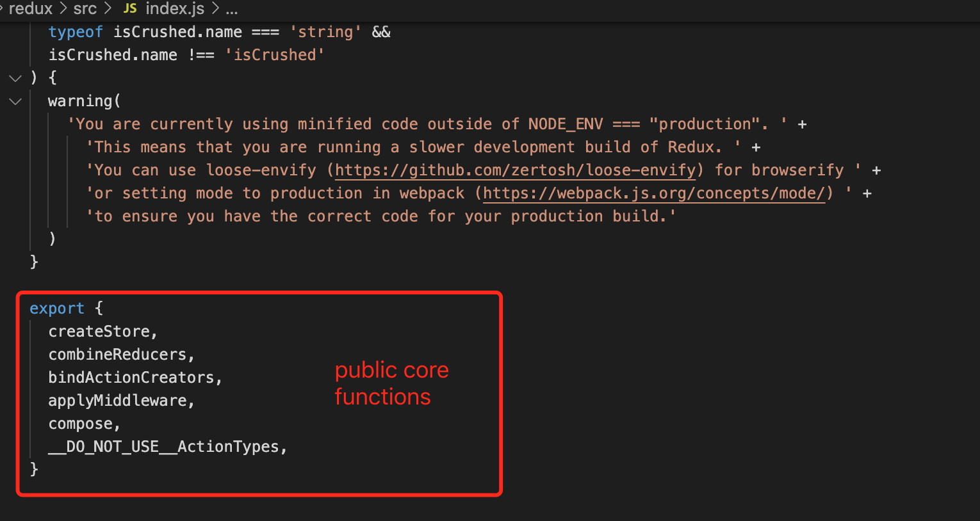
Task: Open the breadcrumb ellipsis symbol segment
Action: coord(232,10)
